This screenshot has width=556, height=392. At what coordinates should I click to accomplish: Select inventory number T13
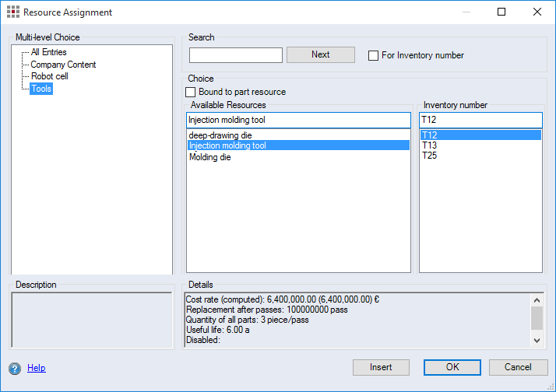pos(480,145)
